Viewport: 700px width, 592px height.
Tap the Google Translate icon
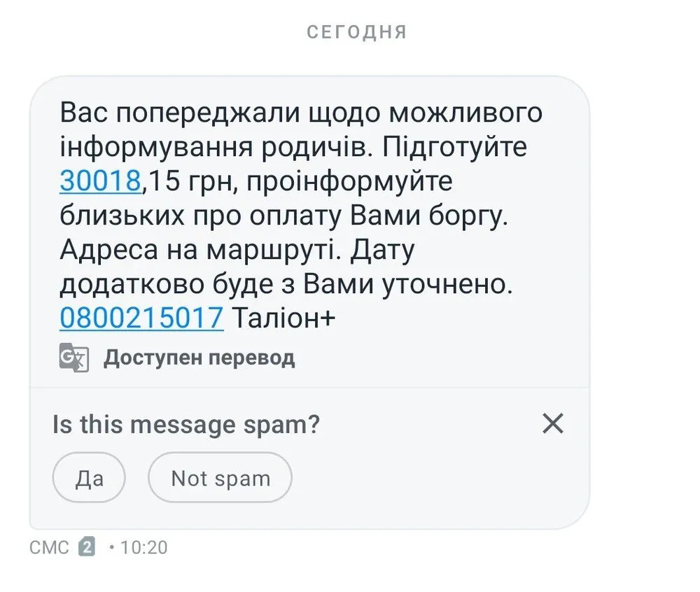click(x=73, y=358)
